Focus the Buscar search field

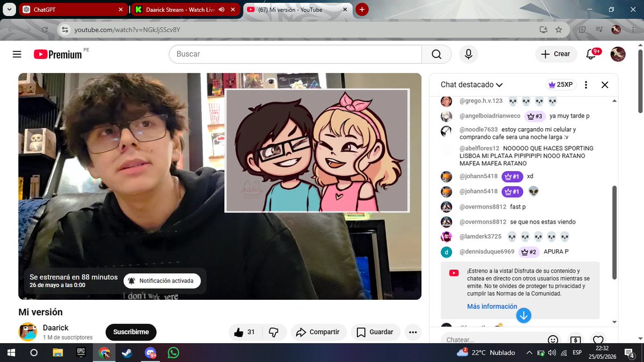point(295,54)
